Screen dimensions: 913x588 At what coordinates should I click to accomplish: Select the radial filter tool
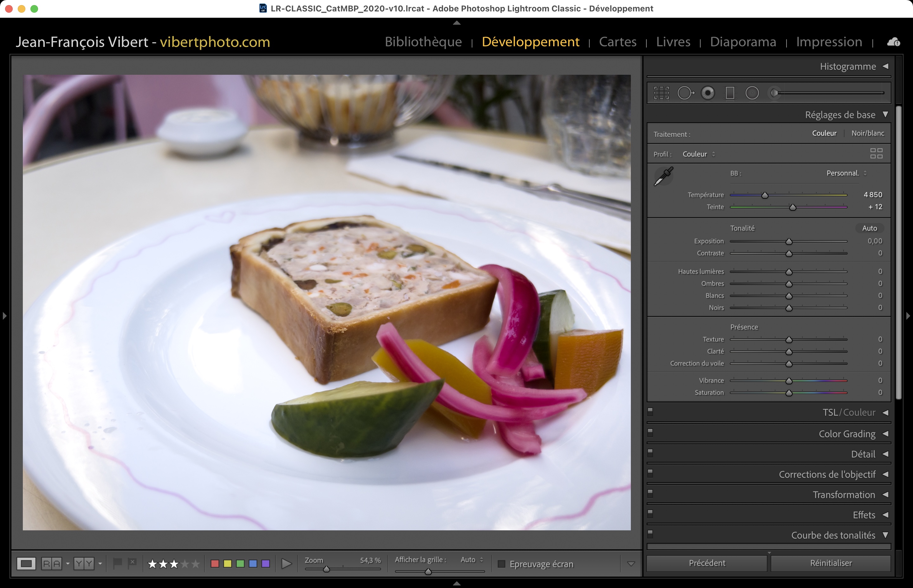[x=752, y=93]
